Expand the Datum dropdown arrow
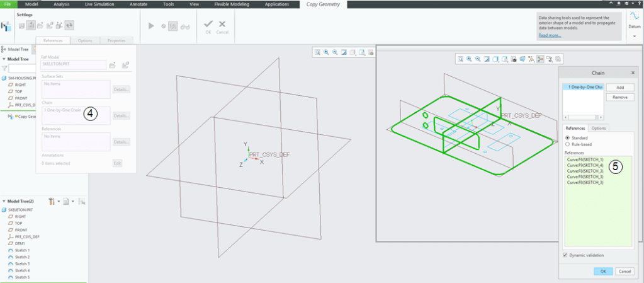644x283 pixels. pyautogui.click(x=634, y=37)
